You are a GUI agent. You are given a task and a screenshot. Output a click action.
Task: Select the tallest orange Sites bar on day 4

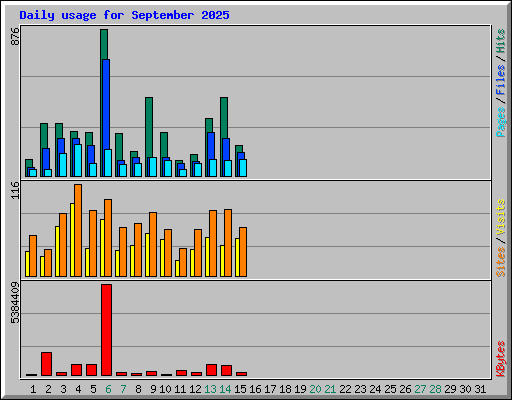tap(78, 230)
